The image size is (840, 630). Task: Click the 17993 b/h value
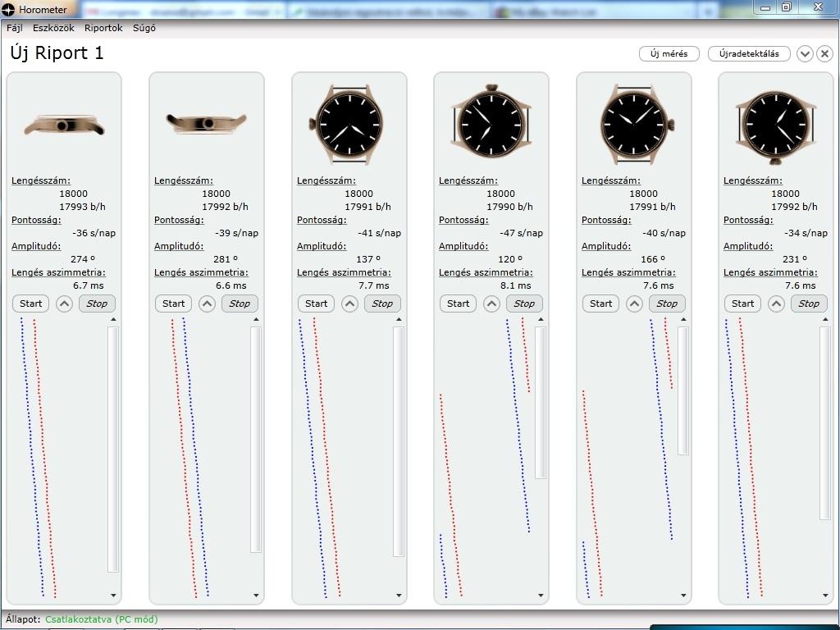pyautogui.click(x=82, y=207)
